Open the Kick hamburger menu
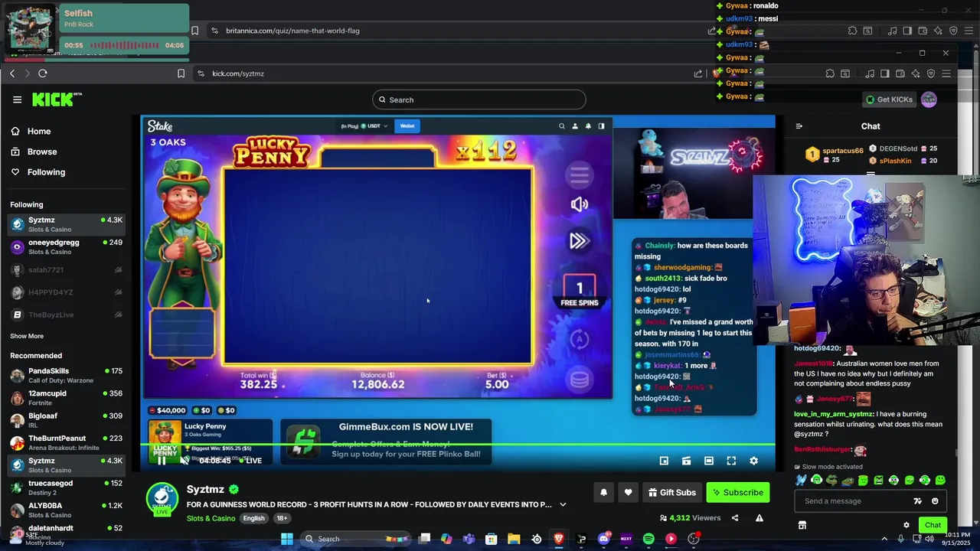980x551 pixels. (17, 99)
